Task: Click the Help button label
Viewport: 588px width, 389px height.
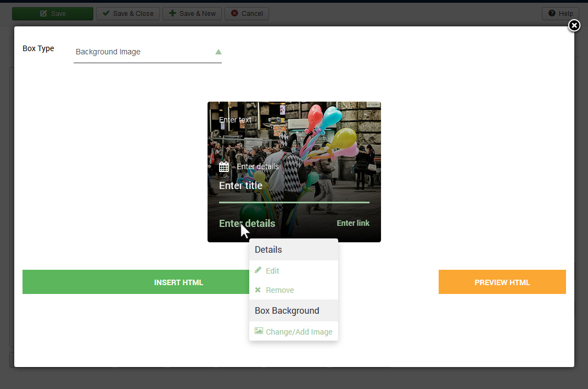Action: coord(565,14)
